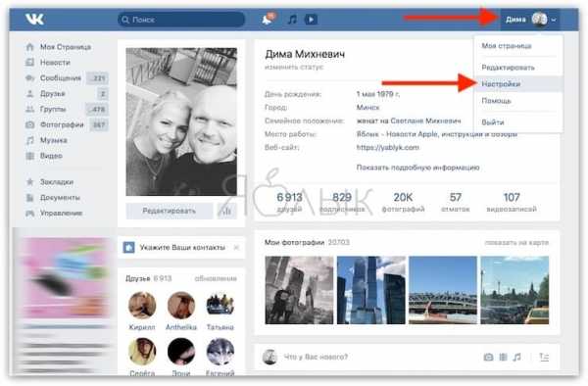Click the Редактировать button under profile photo

[170, 211]
